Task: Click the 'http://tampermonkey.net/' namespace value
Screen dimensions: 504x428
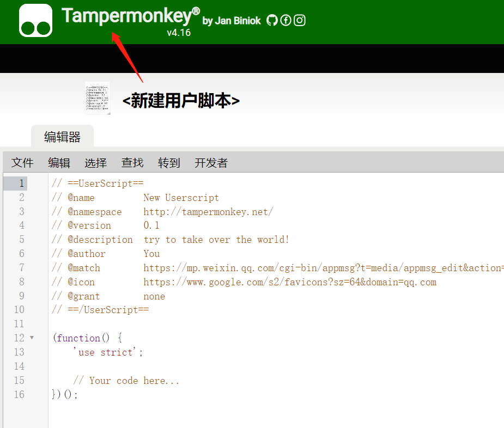Action: (208, 212)
